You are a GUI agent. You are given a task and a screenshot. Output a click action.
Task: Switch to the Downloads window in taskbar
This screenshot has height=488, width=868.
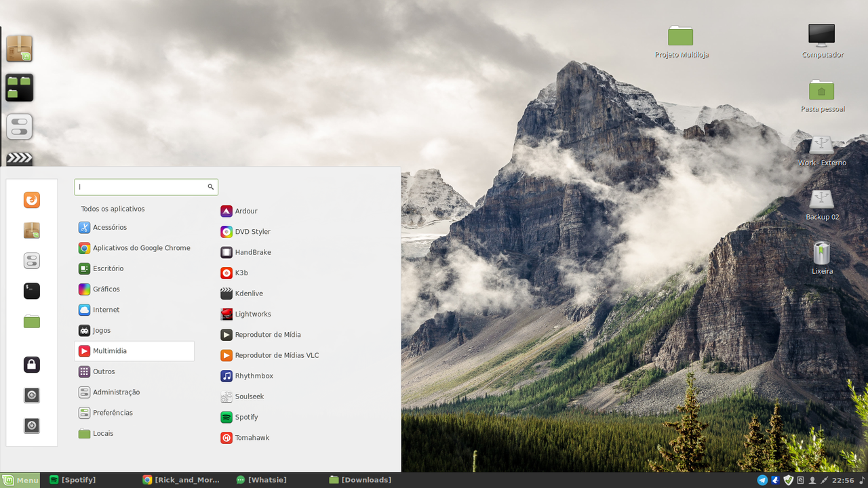[x=361, y=480]
